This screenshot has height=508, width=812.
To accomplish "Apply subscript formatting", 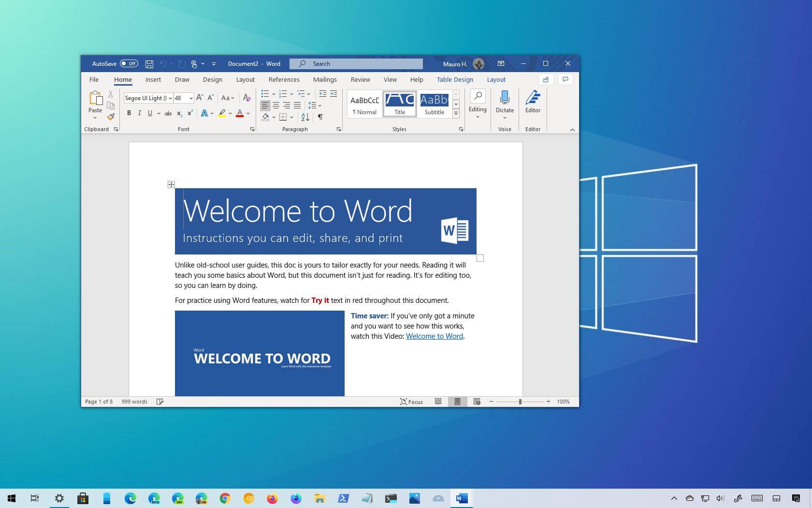I will coord(179,113).
